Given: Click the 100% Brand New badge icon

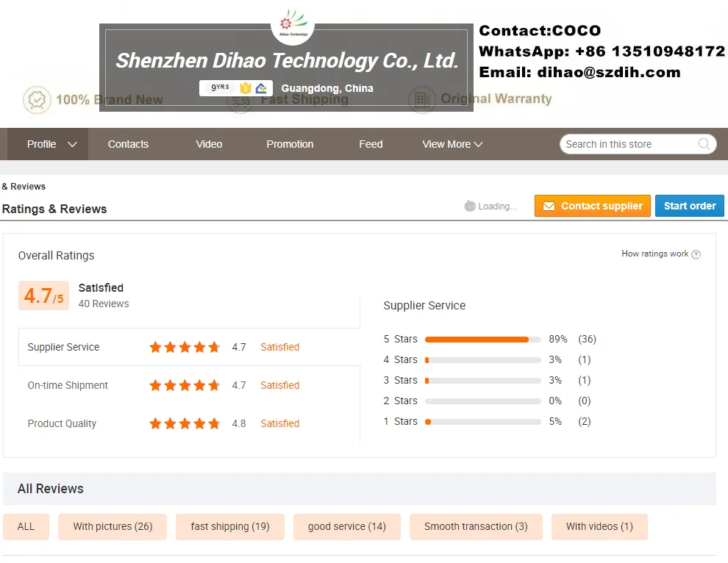Looking at the screenshot, I should 37,100.
